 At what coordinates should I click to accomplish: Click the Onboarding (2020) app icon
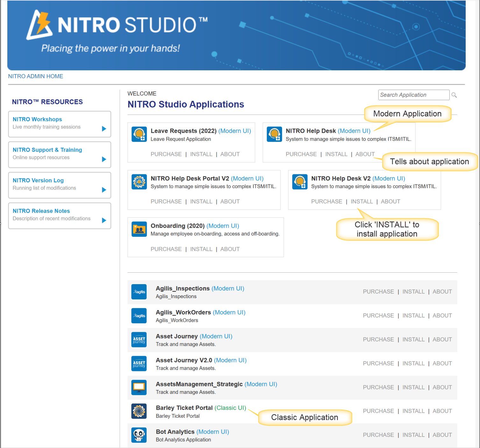[139, 229]
